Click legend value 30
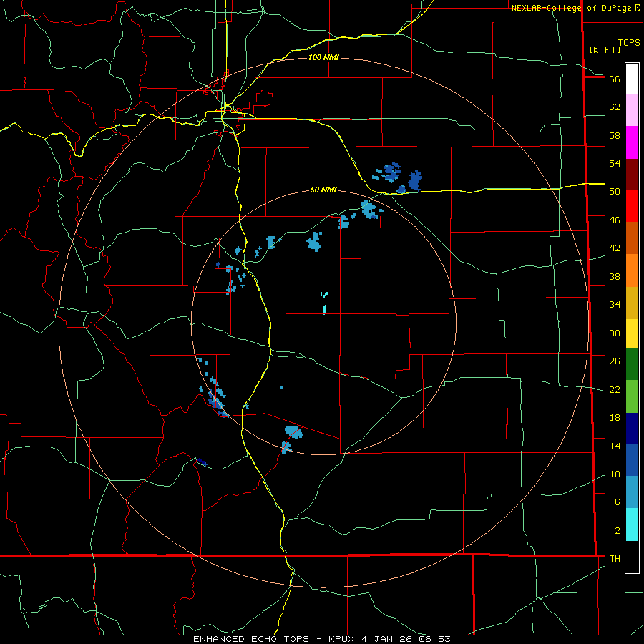Screen dimensions: 644x644 point(615,333)
